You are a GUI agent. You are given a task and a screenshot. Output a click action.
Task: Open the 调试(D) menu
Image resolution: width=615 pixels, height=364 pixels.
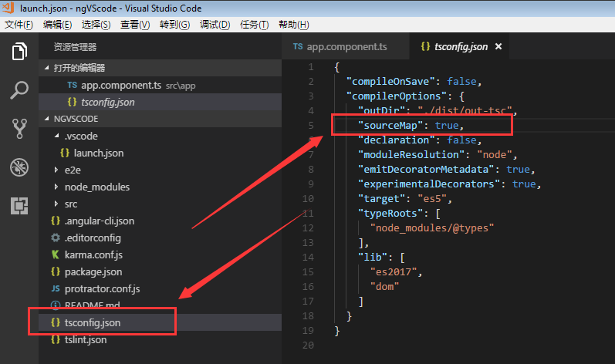215,25
